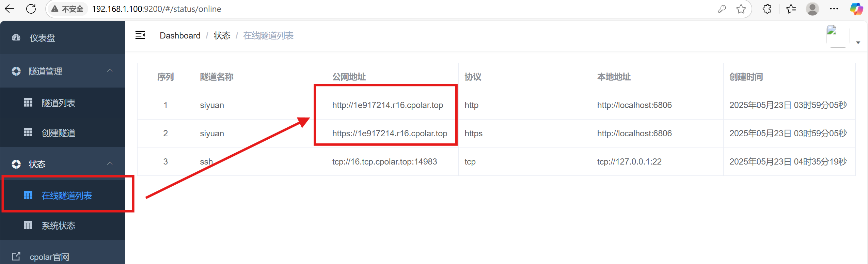Open the Copilot icon in the browser toolbar

(x=856, y=9)
